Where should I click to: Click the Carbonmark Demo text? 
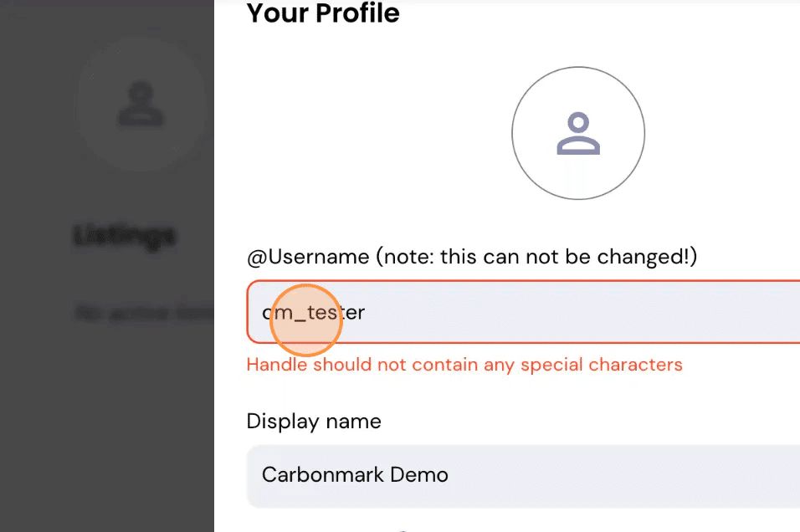[x=355, y=475]
